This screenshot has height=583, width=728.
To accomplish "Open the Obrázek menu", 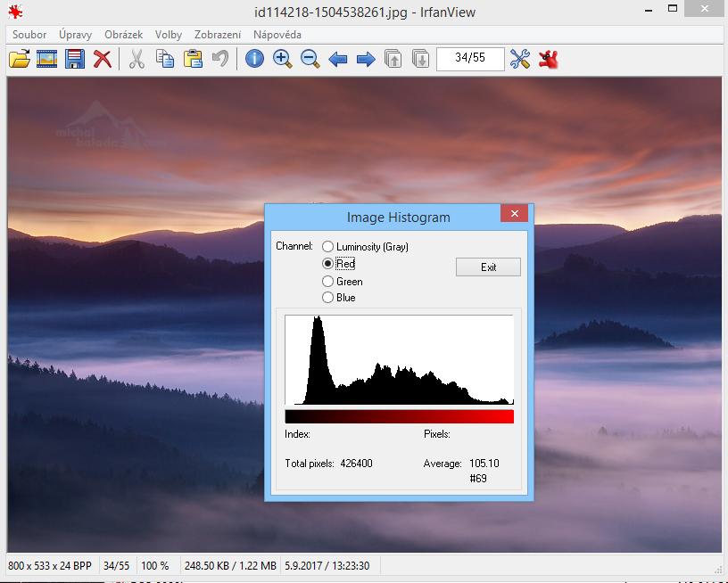I will [123, 35].
